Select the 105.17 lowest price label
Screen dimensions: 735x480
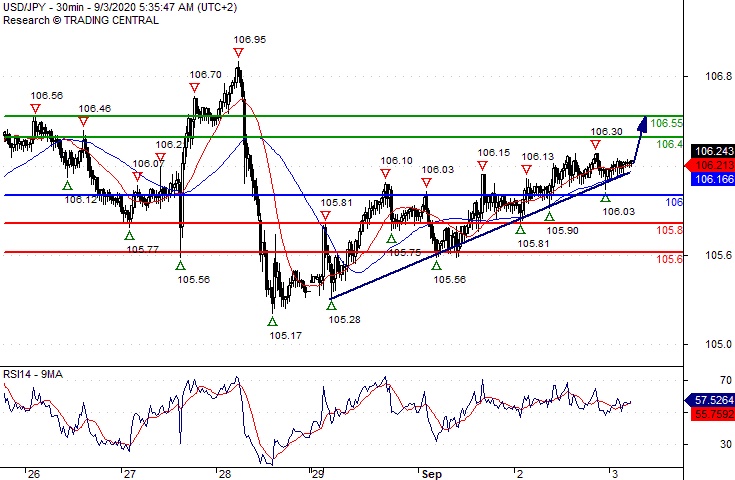286,336
